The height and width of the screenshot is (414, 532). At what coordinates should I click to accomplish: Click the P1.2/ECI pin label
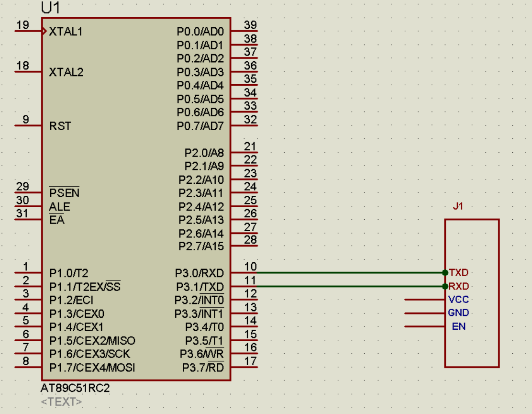click(71, 300)
